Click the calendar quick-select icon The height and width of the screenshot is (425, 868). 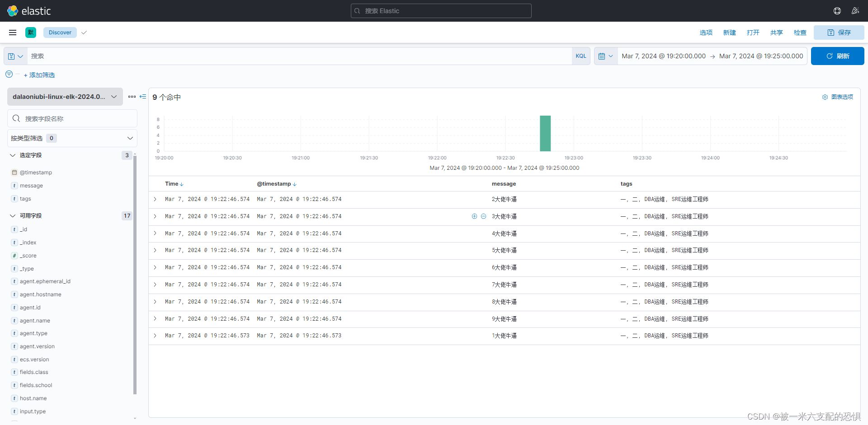tap(606, 56)
